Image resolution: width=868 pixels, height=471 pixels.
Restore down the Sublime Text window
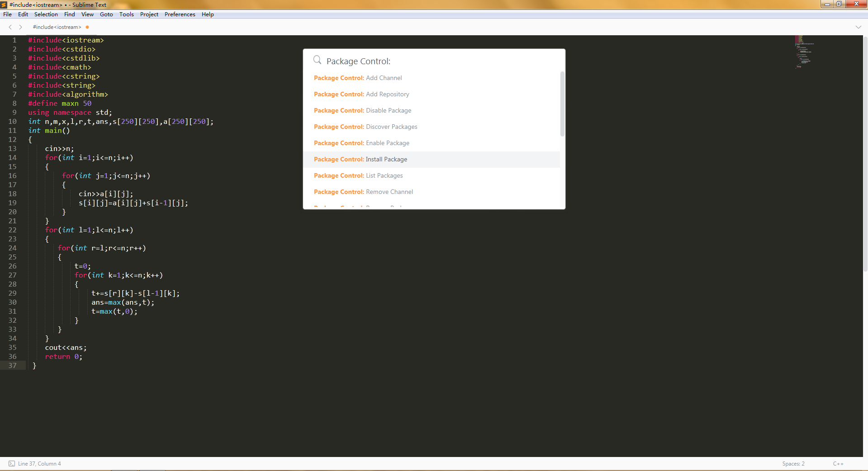coord(839,4)
